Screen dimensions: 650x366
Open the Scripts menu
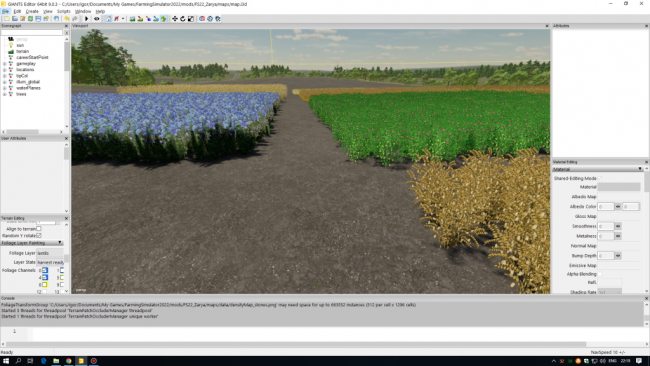pos(63,12)
